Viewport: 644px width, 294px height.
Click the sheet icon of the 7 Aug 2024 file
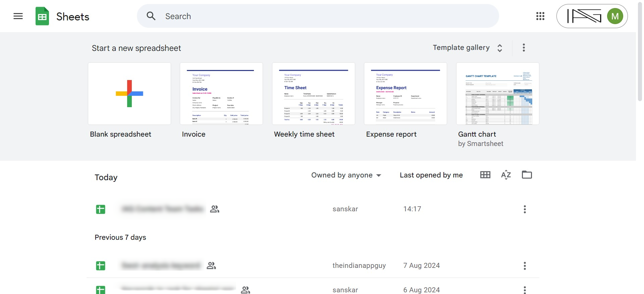coord(101,266)
